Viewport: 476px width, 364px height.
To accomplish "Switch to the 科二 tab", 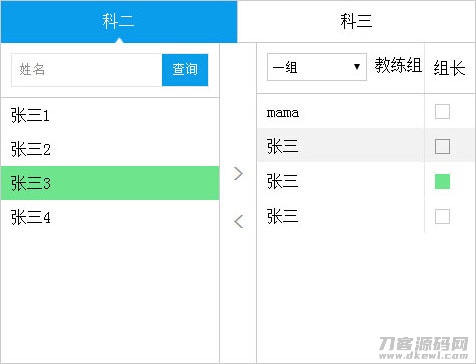I will 119,21.
